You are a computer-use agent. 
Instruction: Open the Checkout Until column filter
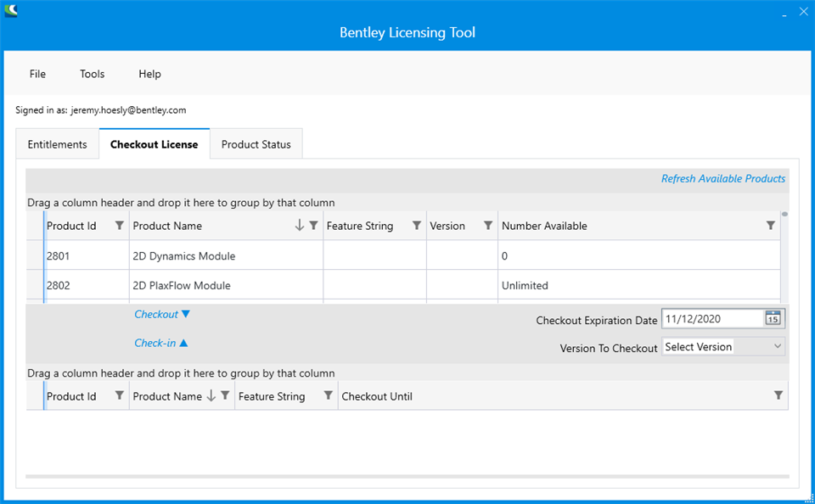click(778, 396)
